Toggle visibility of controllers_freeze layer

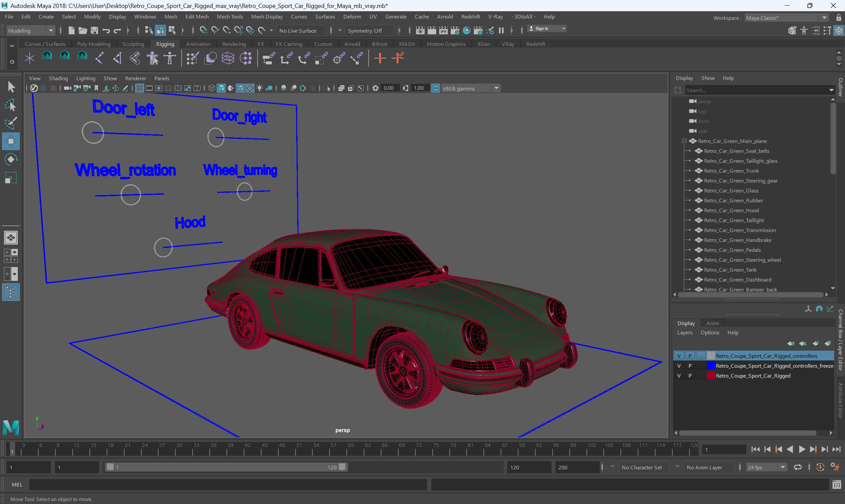pos(679,366)
